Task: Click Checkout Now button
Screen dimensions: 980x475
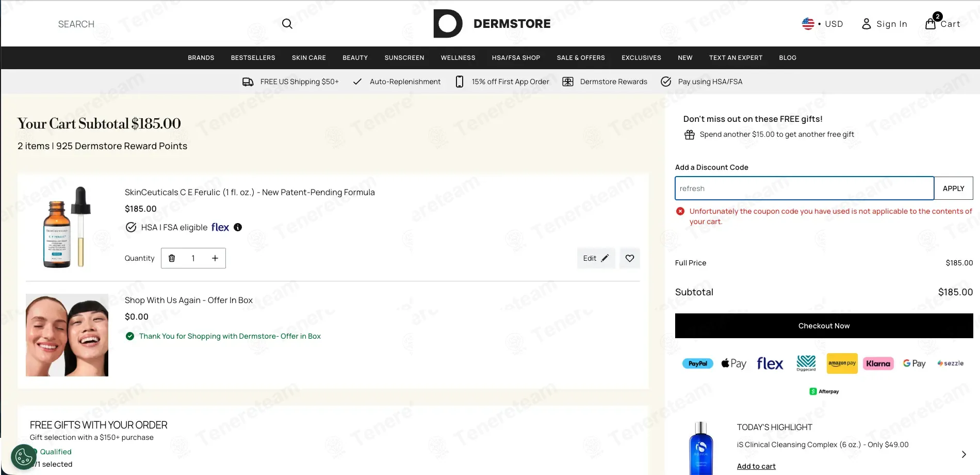Action: click(x=824, y=326)
